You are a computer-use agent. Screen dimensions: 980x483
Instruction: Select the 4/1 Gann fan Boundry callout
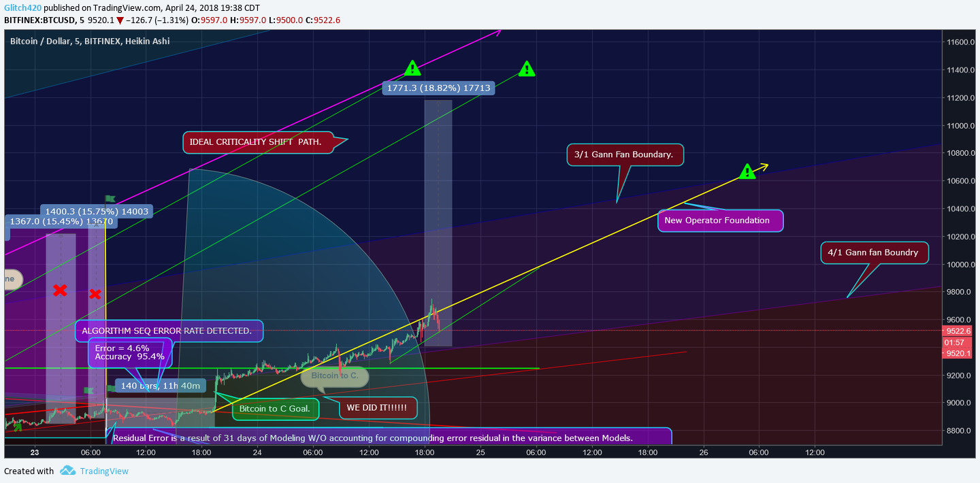point(875,252)
